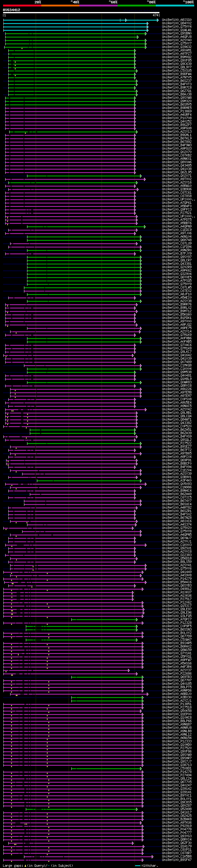Open hit UniRef100_P14279
This screenshot has height=868, width=197.
[x=177, y=579]
